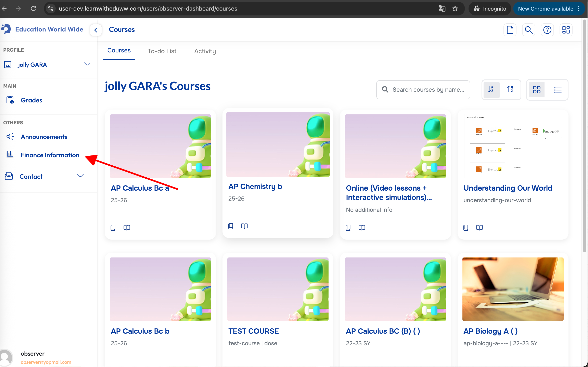Screen dimensions: 588x367
Task: Sort courses A to Z ascending
Action: [x=491, y=90]
